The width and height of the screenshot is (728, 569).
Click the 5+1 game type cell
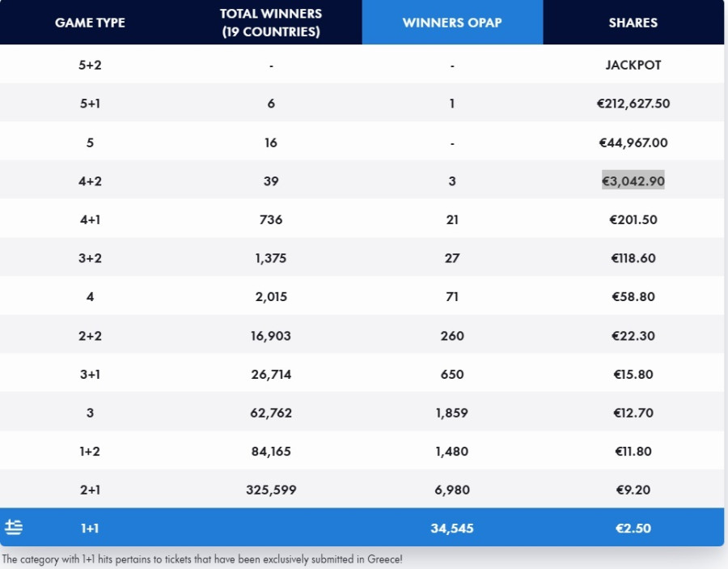pyautogui.click(x=90, y=104)
